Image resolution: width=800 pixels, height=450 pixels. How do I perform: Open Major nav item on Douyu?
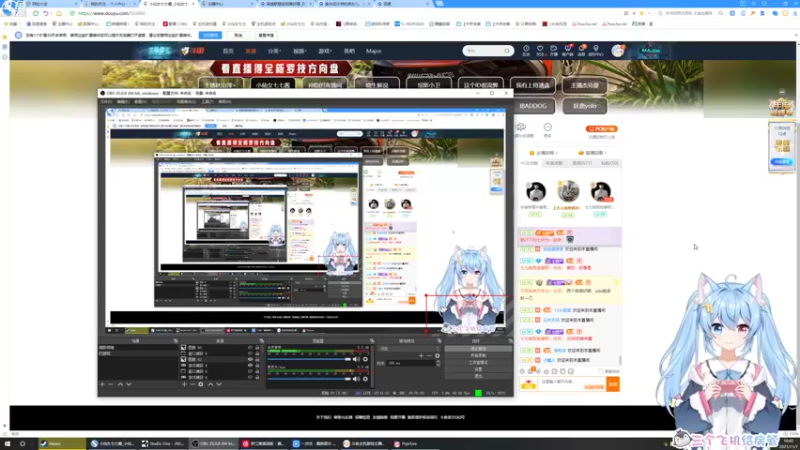[x=373, y=51]
